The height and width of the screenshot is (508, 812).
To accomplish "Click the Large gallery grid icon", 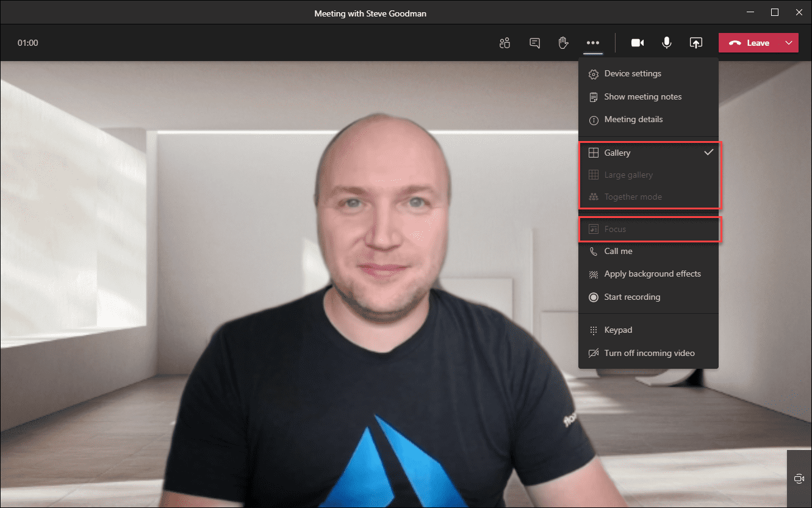I will pos(593,175).
